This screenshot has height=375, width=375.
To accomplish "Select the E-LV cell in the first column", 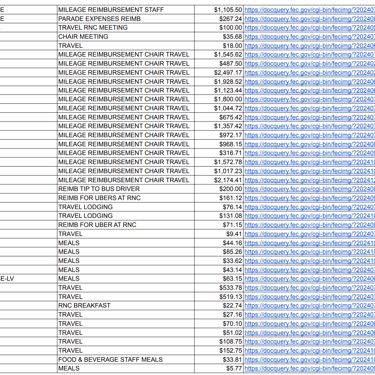I will tap(28, 279).
